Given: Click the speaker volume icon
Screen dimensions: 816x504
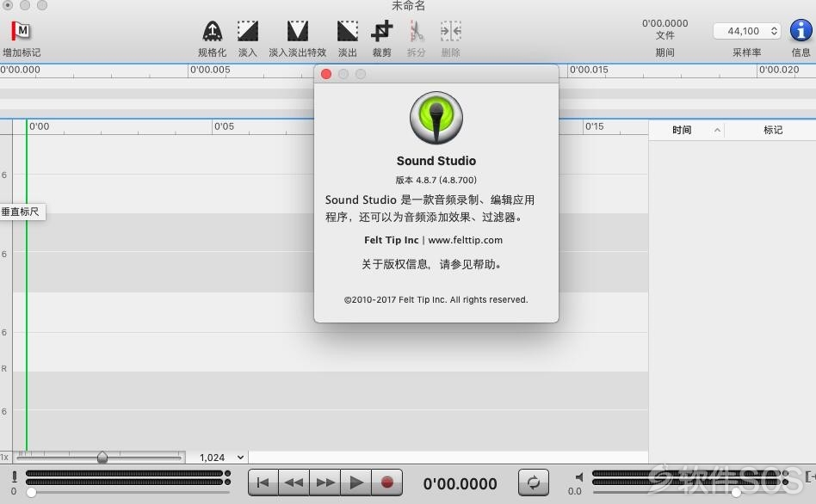Looking at the screenshot, I should [x=578, y=477].
